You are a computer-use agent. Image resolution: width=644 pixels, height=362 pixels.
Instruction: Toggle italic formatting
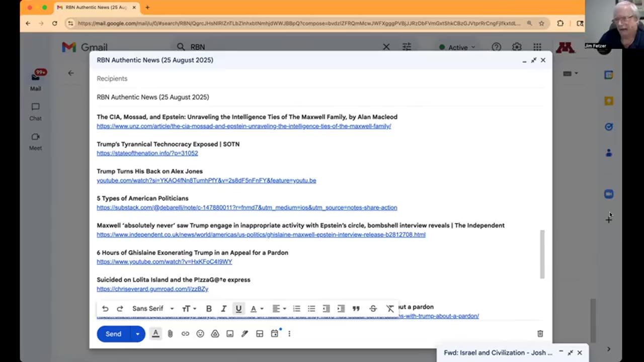point(224,309)
